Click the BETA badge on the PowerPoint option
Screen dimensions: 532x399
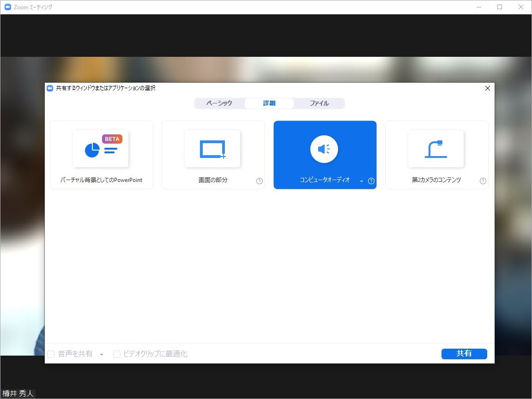[112, 139]
